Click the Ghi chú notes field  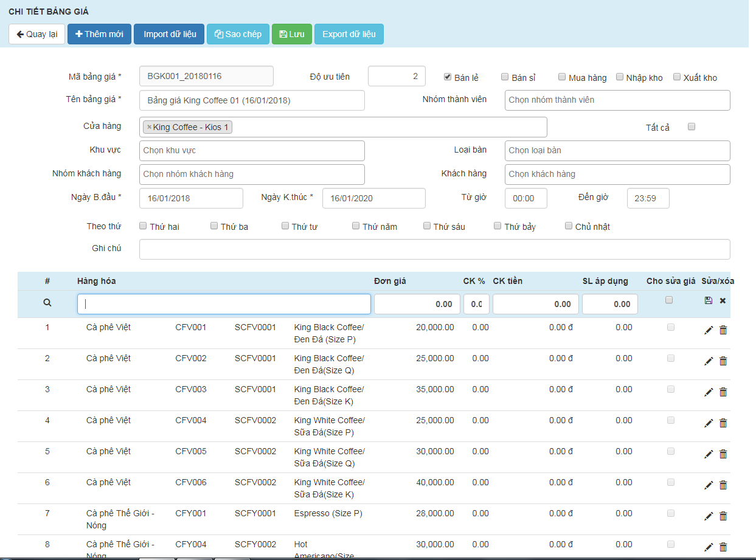(435, 249)
